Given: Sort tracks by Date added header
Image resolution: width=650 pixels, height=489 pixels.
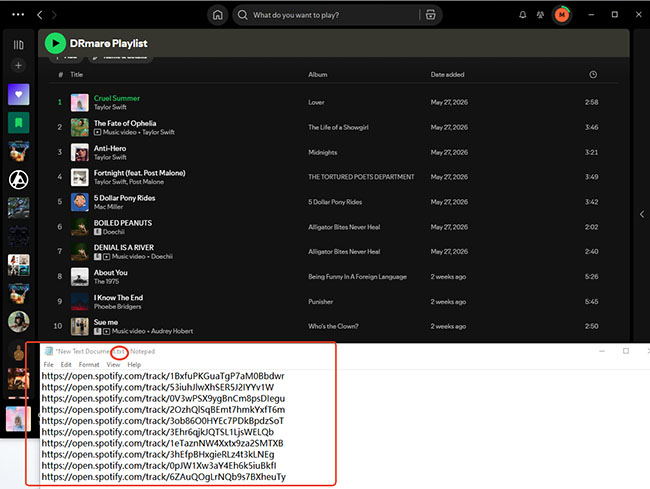Looking at the screenshot, I should (447, 75).
